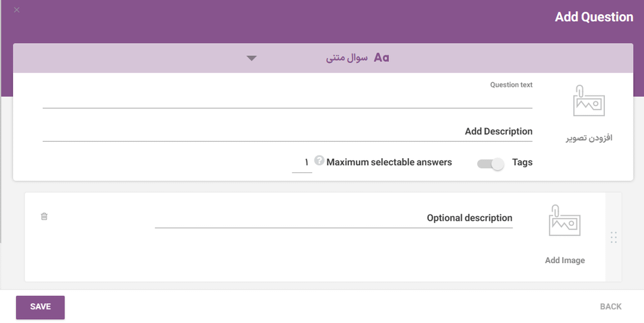Click the Maximum selectable answers label
644x323 pixels.
coord(389,163)
